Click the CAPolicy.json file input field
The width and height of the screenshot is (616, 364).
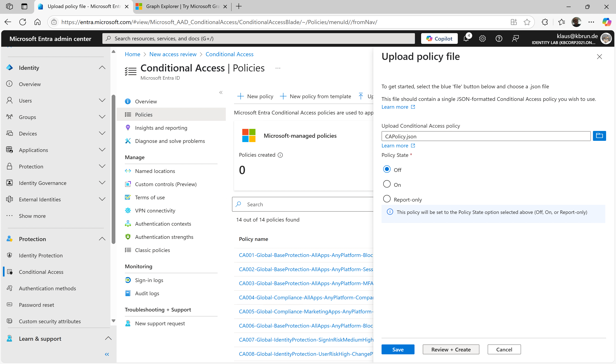486,136
